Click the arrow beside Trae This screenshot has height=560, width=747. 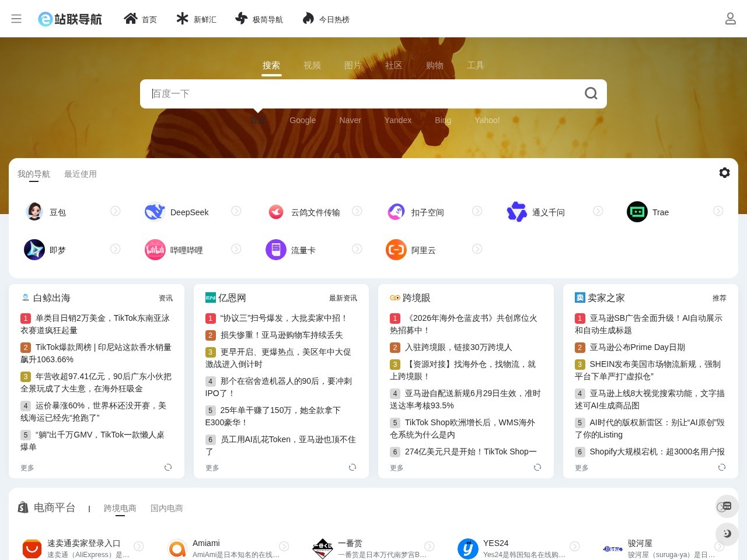tap(718, 211)
